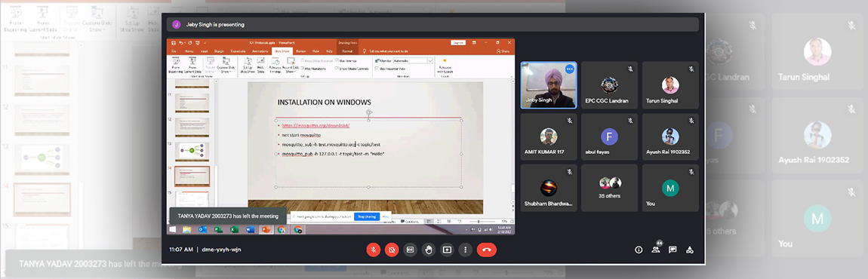Screen dimensions: 868x279
Task: Open meeting details info icon
Action: coord(639,250)
